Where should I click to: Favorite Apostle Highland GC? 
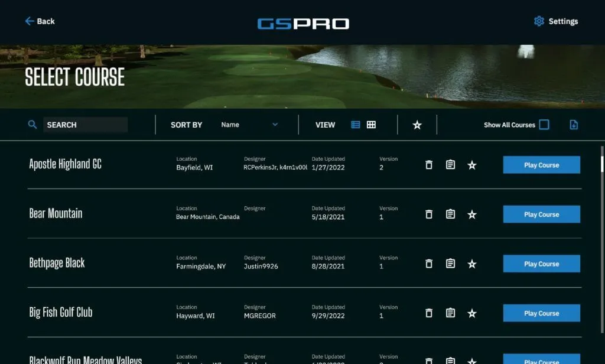[x=472, y=165]
